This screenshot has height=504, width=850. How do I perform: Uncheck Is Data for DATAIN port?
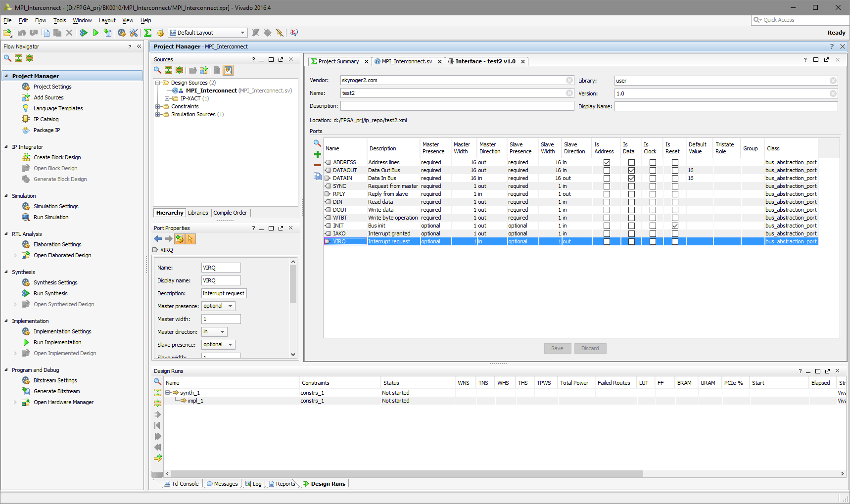(631, 178)
